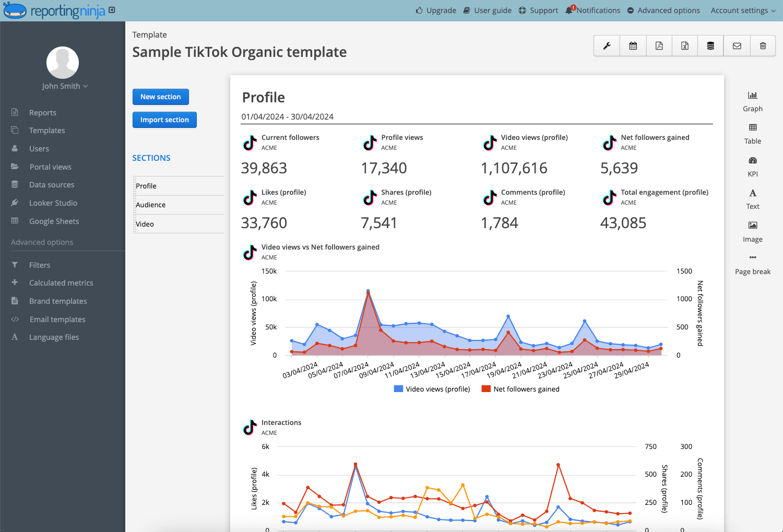Delete template with trash icon
783x532 pixels.
click(x=763, y=46)
